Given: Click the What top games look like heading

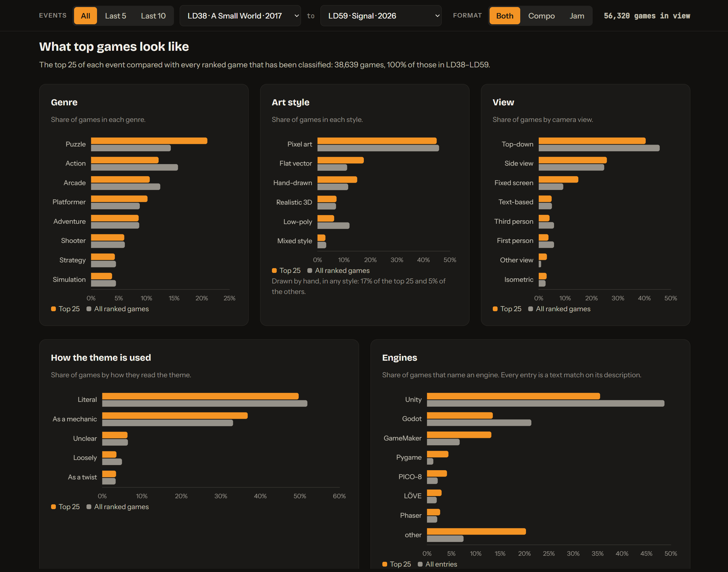Looking at the screenshot, I should [x=114, y=47].
